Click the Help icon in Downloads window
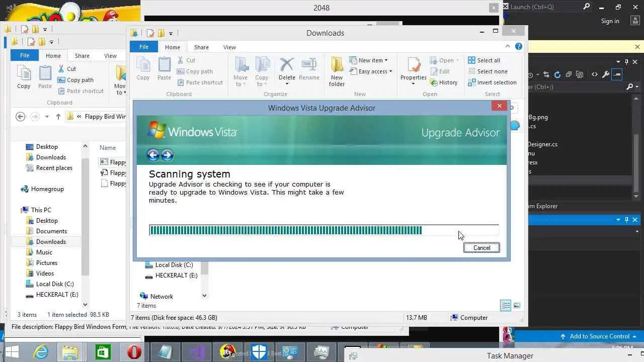 coord(519,46)
